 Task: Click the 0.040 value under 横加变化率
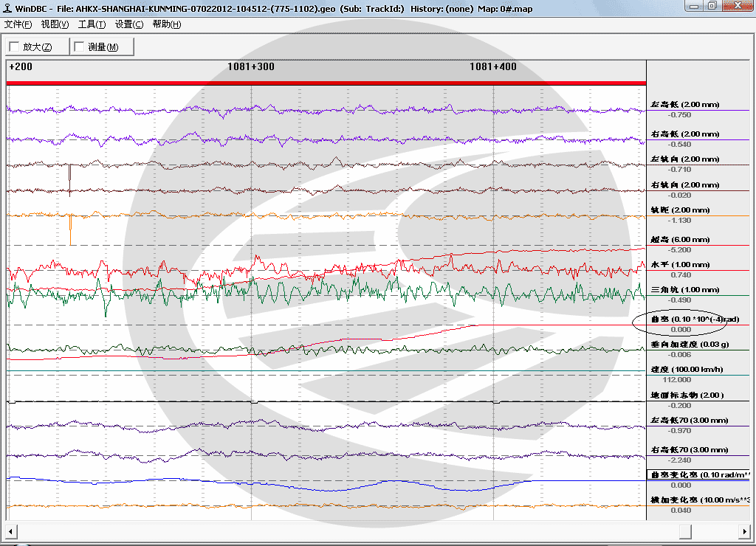681,510
